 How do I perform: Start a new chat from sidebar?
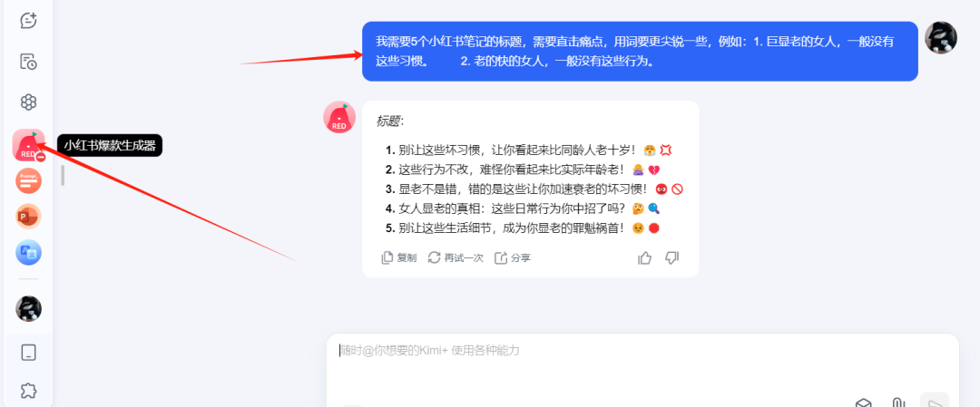(28, 21)
